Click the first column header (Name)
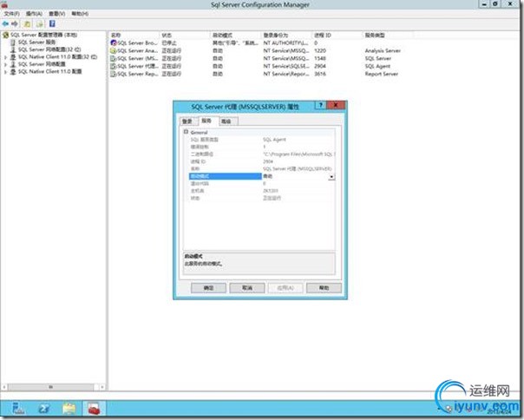This screenshot has width=524, height=420. pos(134,35)
